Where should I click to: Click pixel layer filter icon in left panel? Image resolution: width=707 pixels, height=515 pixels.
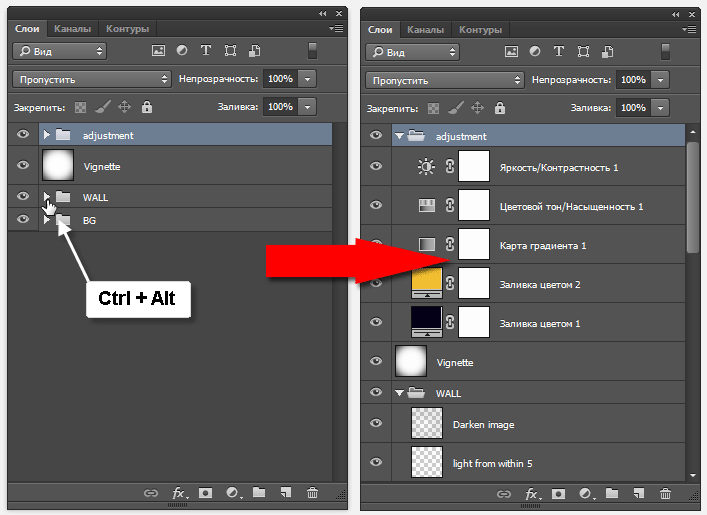click(x=158, y=51)
